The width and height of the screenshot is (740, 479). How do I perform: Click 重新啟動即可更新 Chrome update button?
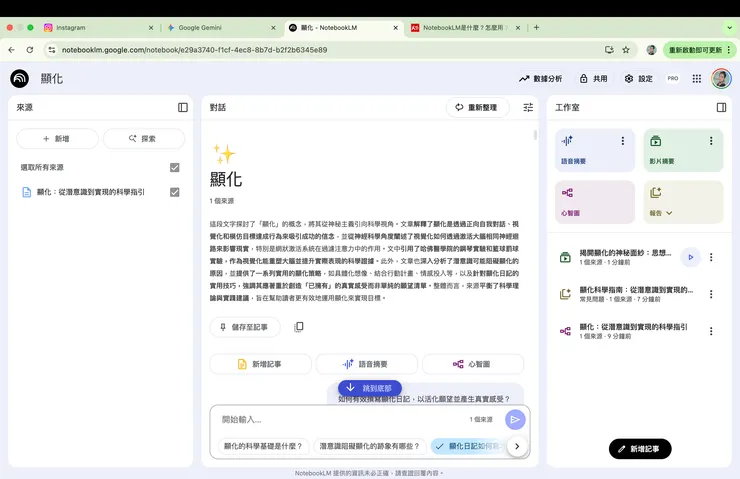pos(698,50)
